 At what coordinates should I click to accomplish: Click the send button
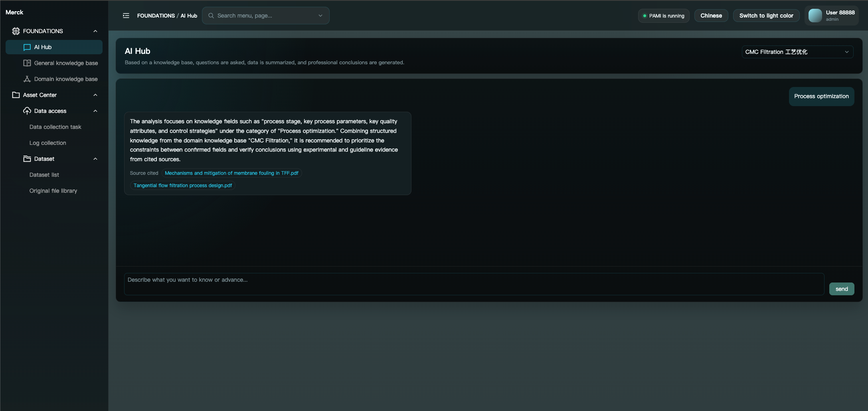click(x=842, y=289)
